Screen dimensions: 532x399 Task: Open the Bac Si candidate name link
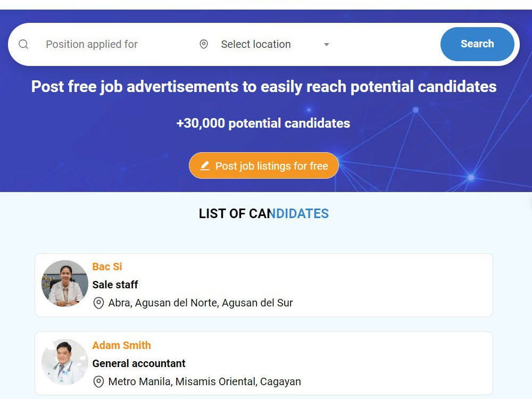(107, 267)
